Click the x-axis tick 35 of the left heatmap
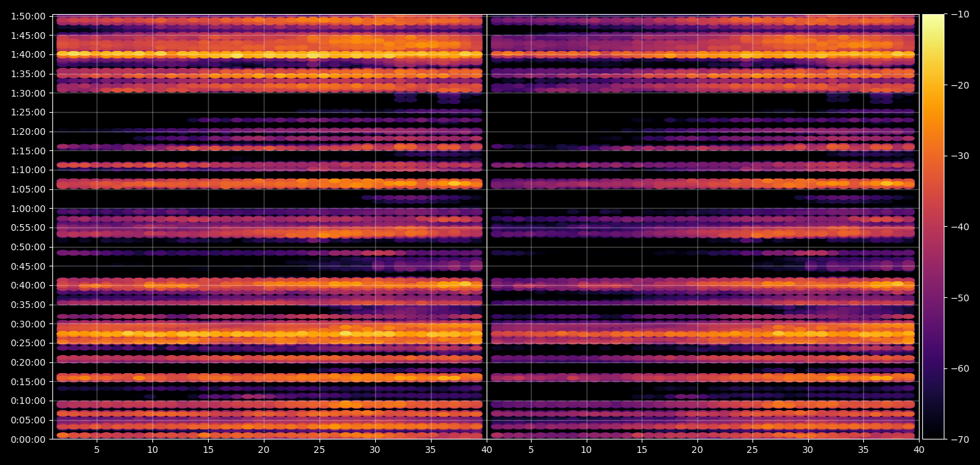Screen dimensions: 980x465 (431, 450)
